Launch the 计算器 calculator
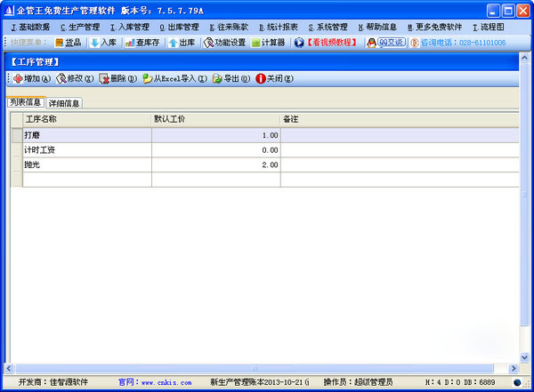Screen dimensions: 534x392 tap(268, 43)
